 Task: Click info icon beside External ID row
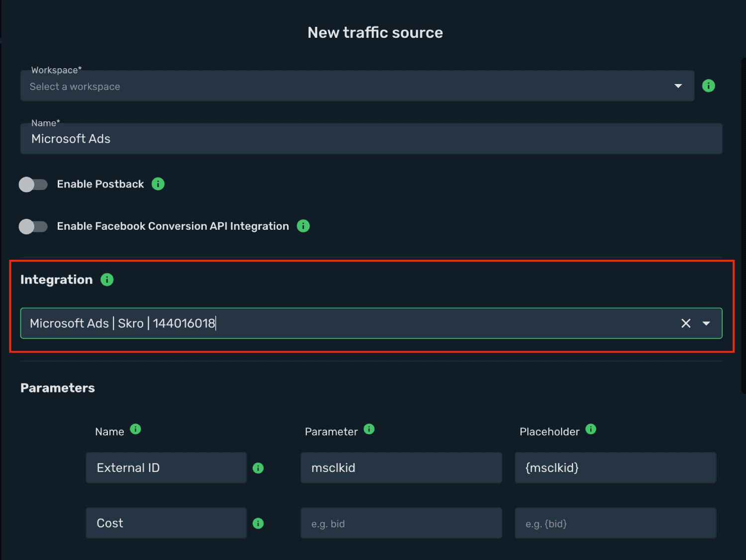[258, 468]
